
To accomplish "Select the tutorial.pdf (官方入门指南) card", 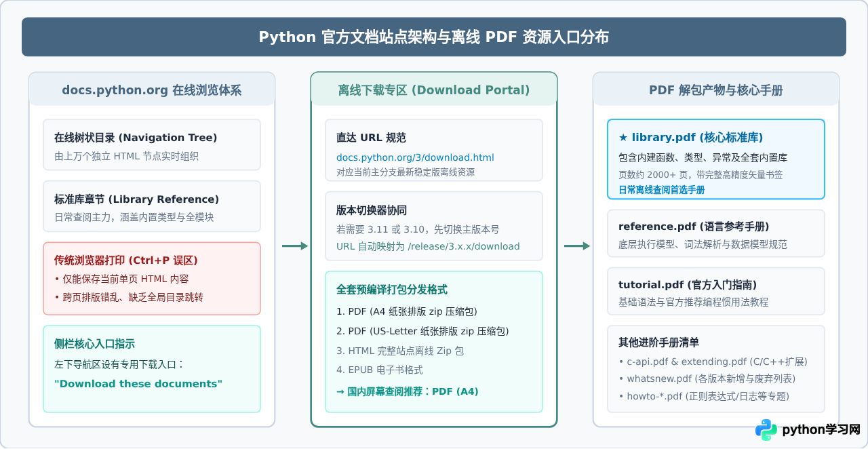I will point(716,292).
